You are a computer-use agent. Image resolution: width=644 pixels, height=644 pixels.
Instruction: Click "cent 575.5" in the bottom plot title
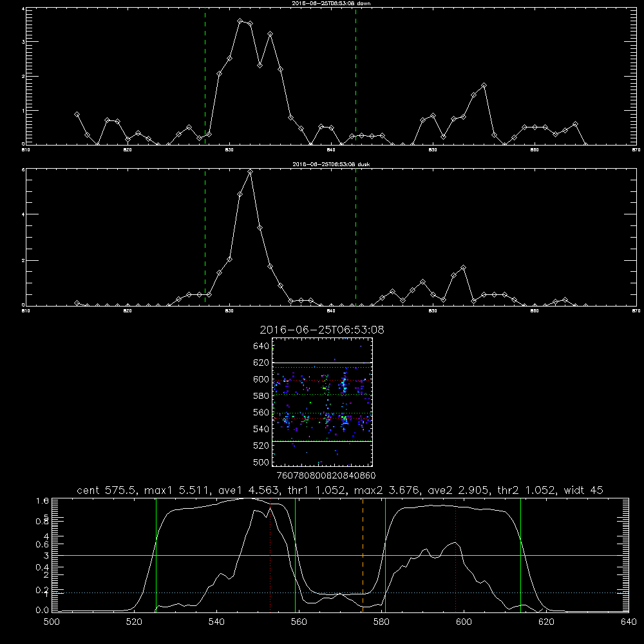click(106, 490)
